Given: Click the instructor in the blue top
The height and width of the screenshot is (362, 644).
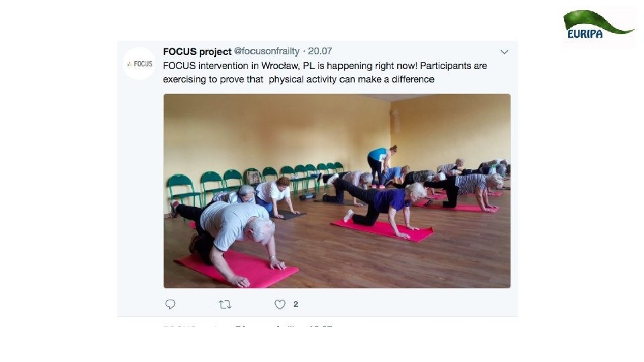Looking at the screenshot, I should pos(381,166).
